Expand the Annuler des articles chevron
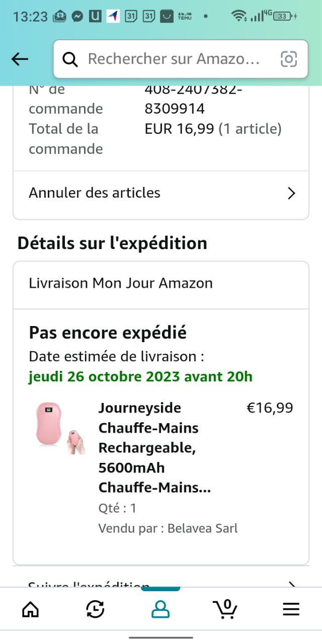The image size is (322, 644). (291, 193)
